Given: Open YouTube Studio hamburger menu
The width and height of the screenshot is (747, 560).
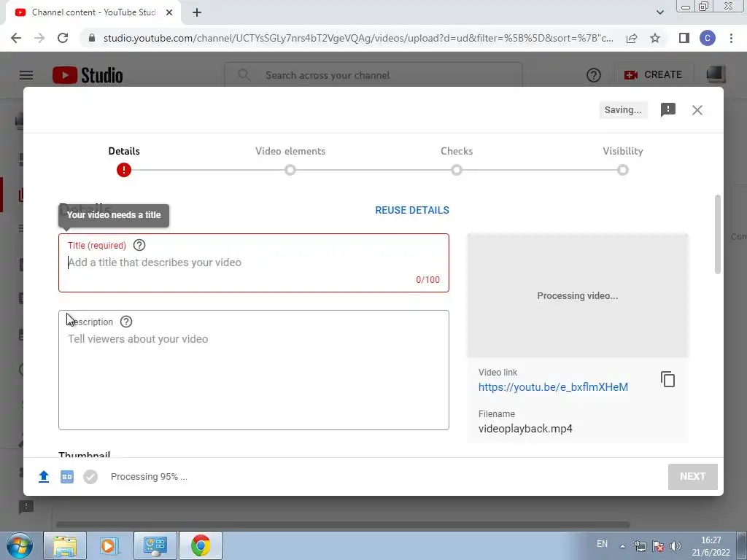Looking at the screenshot, I should click(26, 75).
